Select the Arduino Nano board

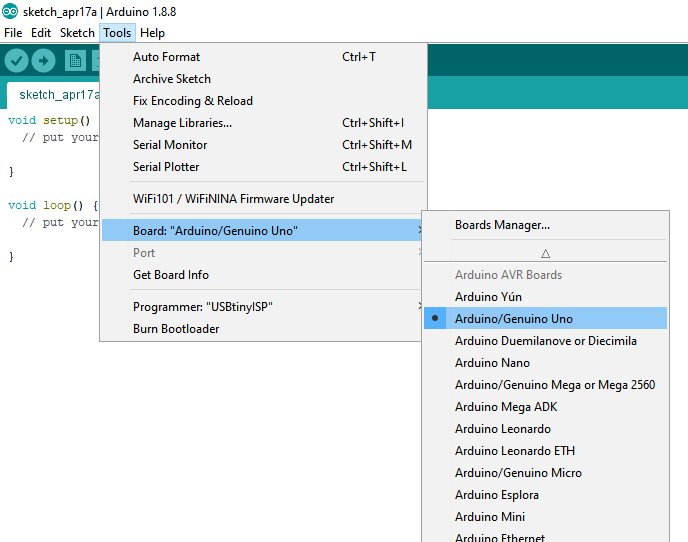pos(545,363)
